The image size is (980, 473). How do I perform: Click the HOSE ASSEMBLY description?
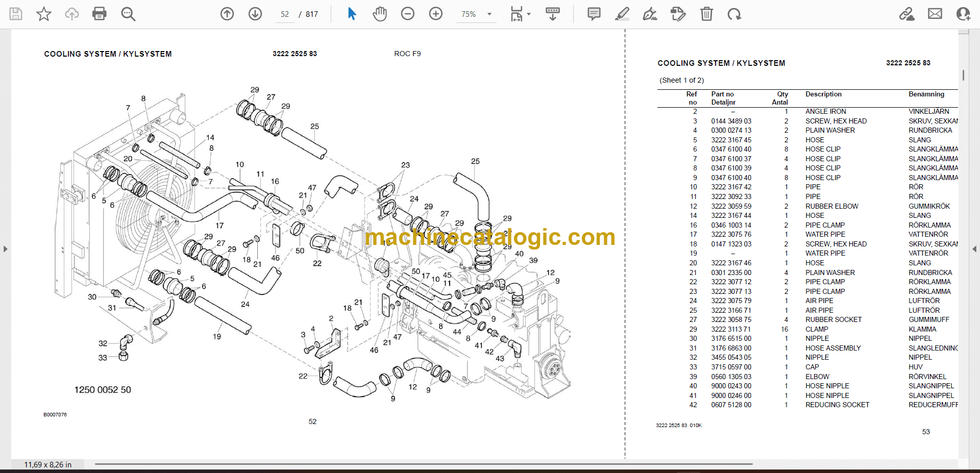pos(833,348)
